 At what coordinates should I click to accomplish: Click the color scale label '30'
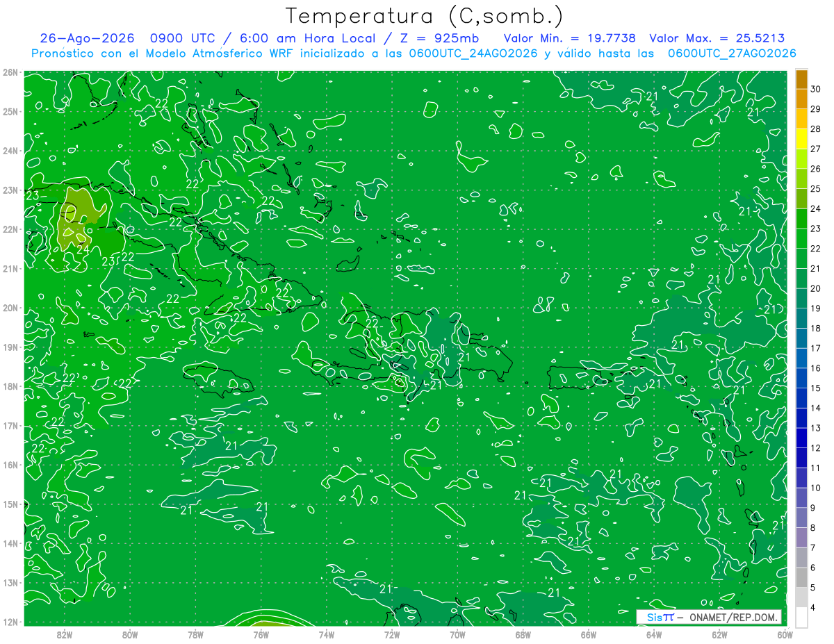click(816, 89)
